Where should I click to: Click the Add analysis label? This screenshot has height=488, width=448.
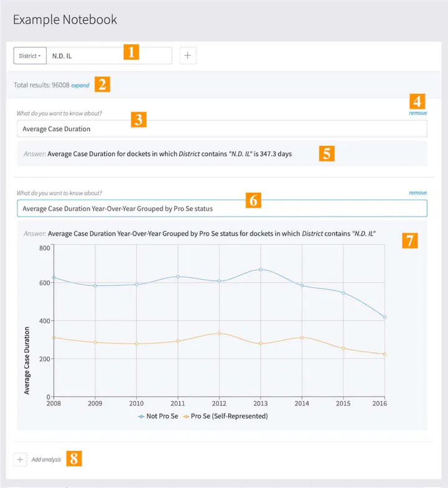point(47,459)
